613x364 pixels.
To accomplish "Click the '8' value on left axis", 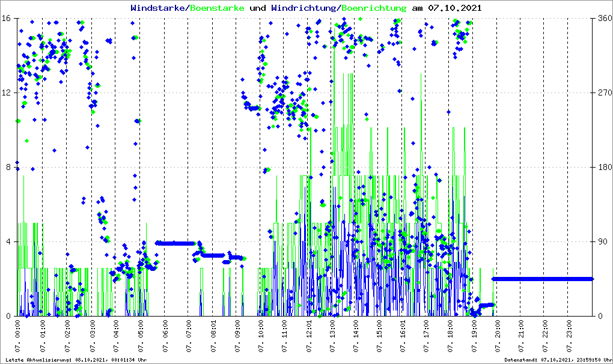I will [x=10, y=167].
